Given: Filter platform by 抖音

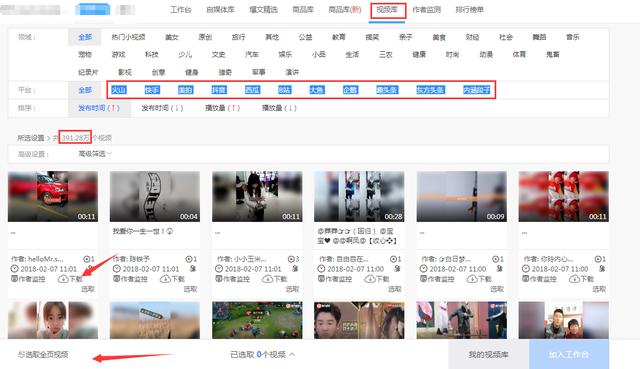Looking at the screenshot, I should pyautogui.click(x=219, y=90).
